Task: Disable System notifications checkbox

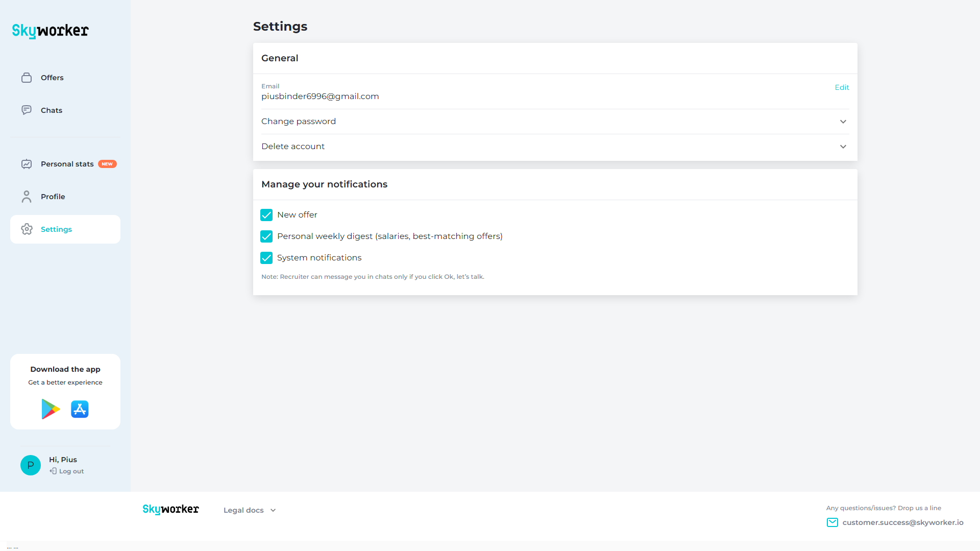Action: click(266, 258)
